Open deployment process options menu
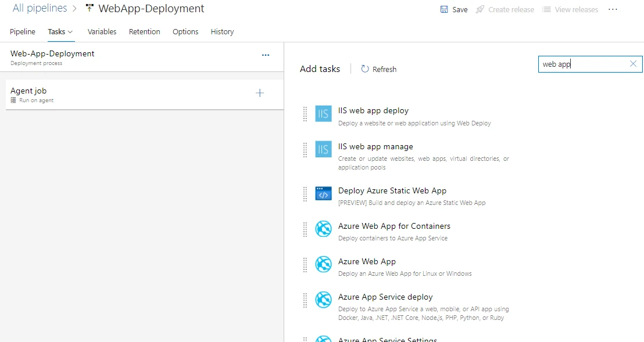The width and height of the screenshot is (644, 342). click(266, 55)
